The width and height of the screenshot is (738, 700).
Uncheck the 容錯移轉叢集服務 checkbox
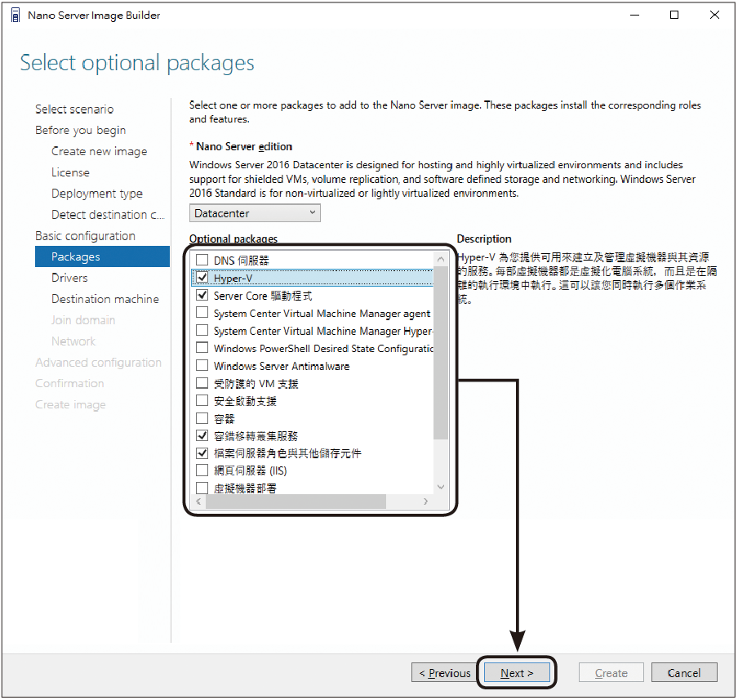(x=202, y=435)
